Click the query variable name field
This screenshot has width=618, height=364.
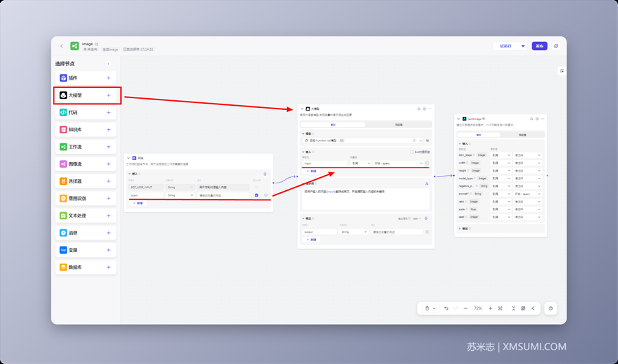click(146, 195)
